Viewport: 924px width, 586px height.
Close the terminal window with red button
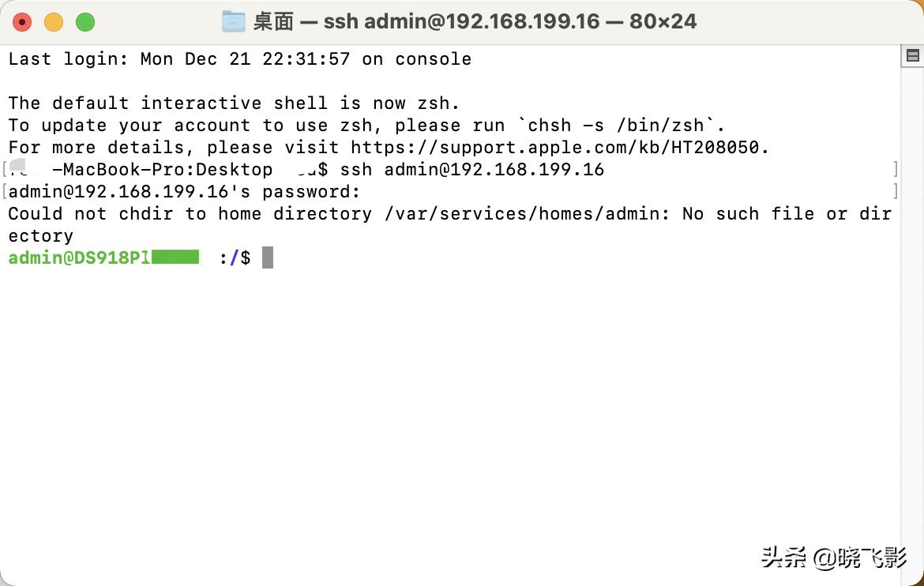click(22, 22)
